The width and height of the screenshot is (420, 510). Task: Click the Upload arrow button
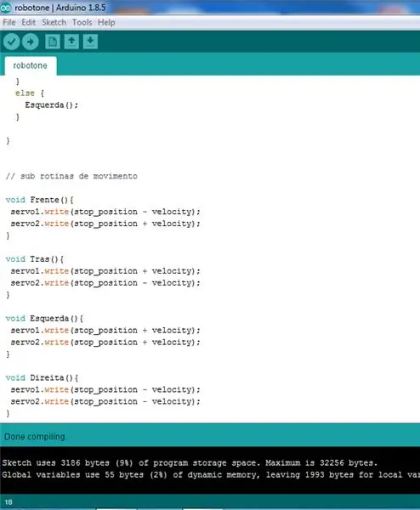pyautogui.click(x=31, y=42)
